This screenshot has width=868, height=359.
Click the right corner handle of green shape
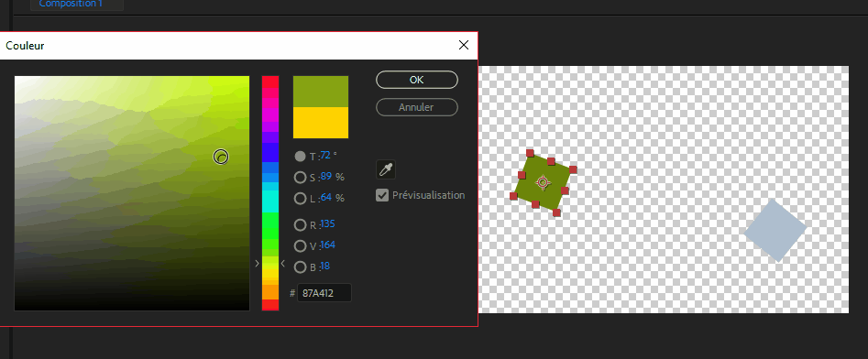[x=573, y=169]
